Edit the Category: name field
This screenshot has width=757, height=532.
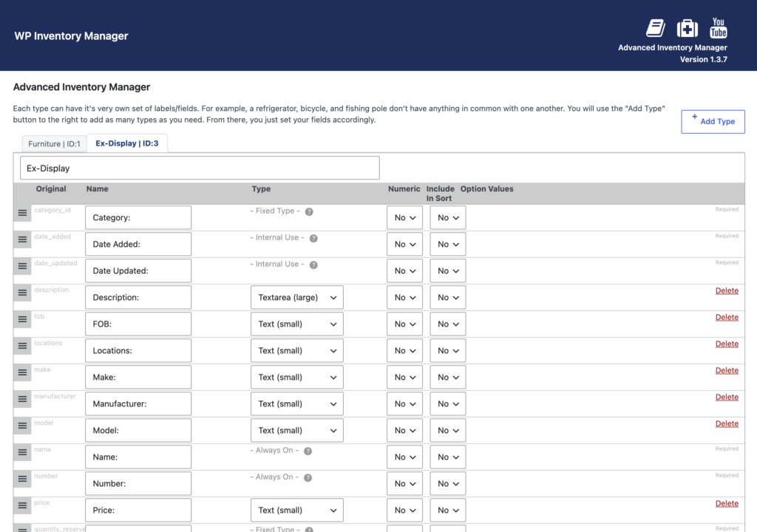[x=138, y=218]
